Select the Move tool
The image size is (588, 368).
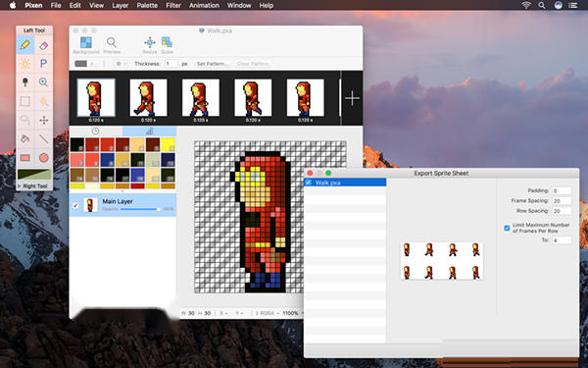pos(43,120)
